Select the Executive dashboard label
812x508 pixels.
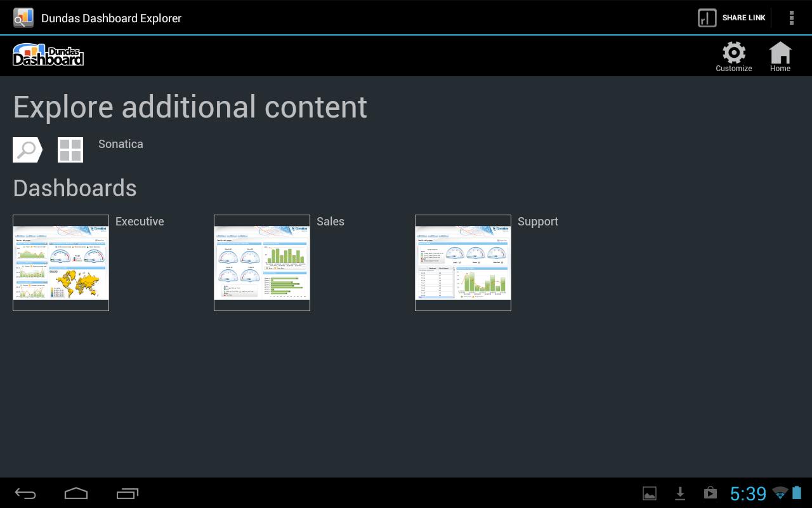coord(140,222)
